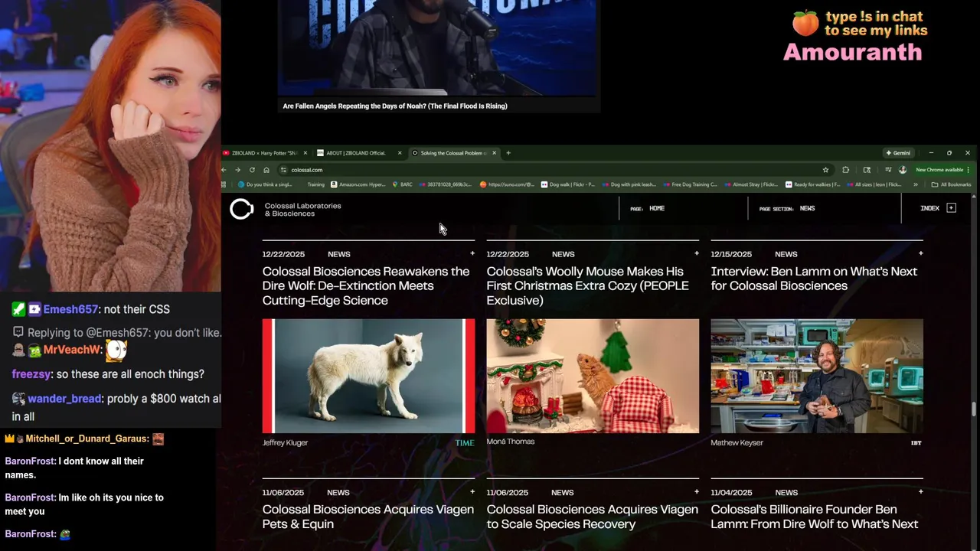Open the Google Lens search icon
Screen dimensions: 980x551
point(867,170)
